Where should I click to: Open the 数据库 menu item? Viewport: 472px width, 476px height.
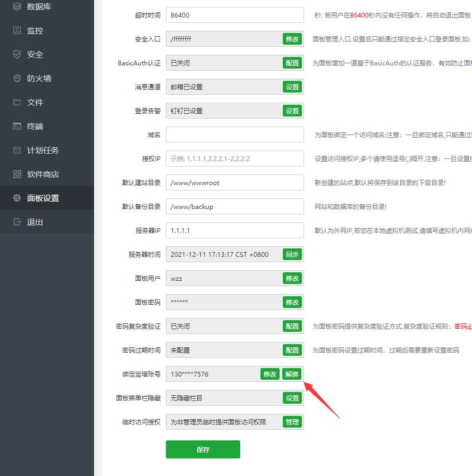click(47, 6)
